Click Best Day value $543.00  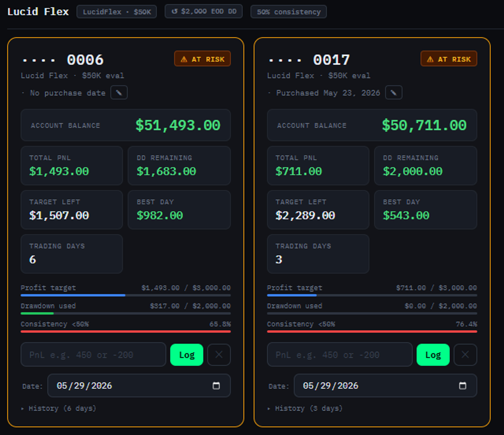406,216
